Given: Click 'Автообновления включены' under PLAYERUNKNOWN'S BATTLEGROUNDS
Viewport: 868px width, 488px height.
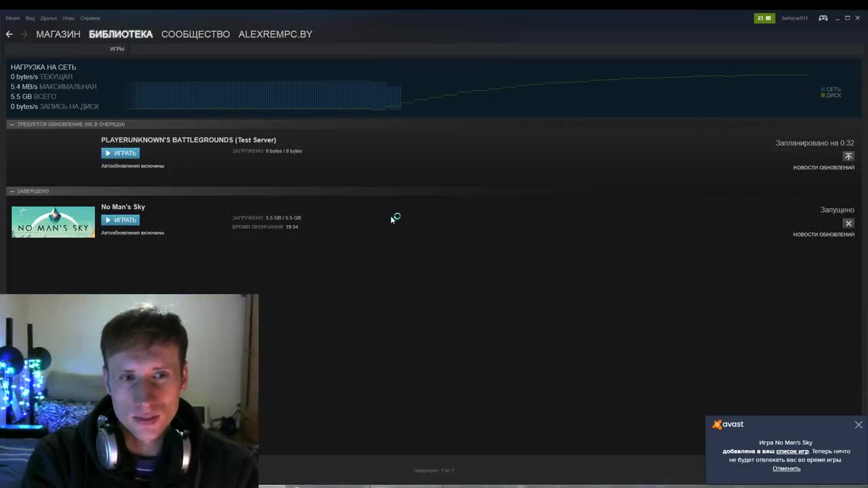Looking at the screenshot, I should pyautogui.click(x=132, y=166).
